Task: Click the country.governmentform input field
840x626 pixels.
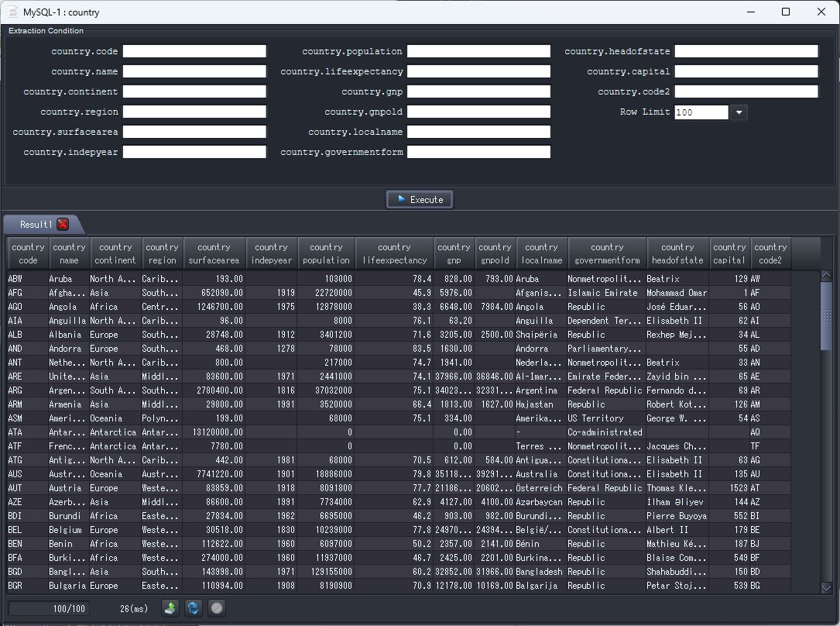Action: tap(478, 152)
